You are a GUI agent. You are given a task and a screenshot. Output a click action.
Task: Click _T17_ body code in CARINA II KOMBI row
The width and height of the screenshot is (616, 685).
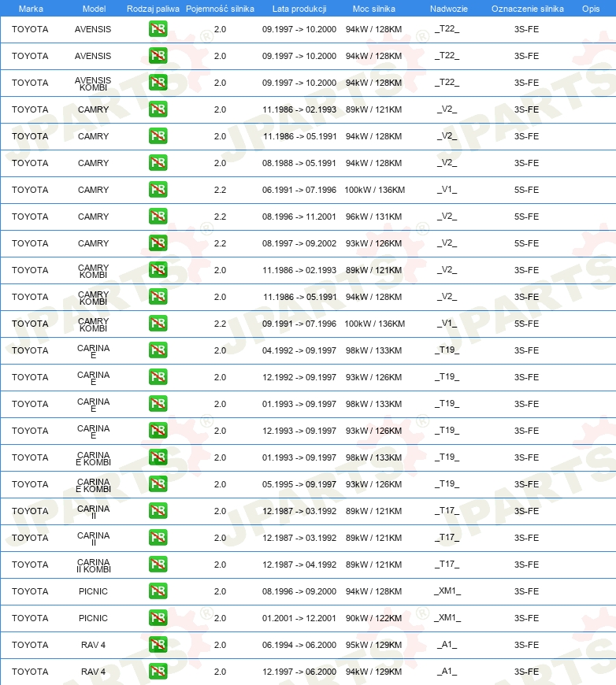447,565
